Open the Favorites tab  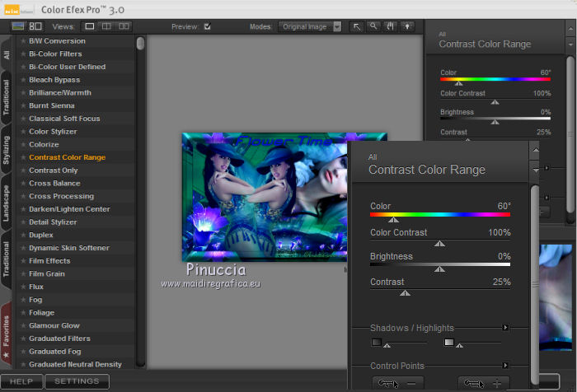[x=7, y=332]
